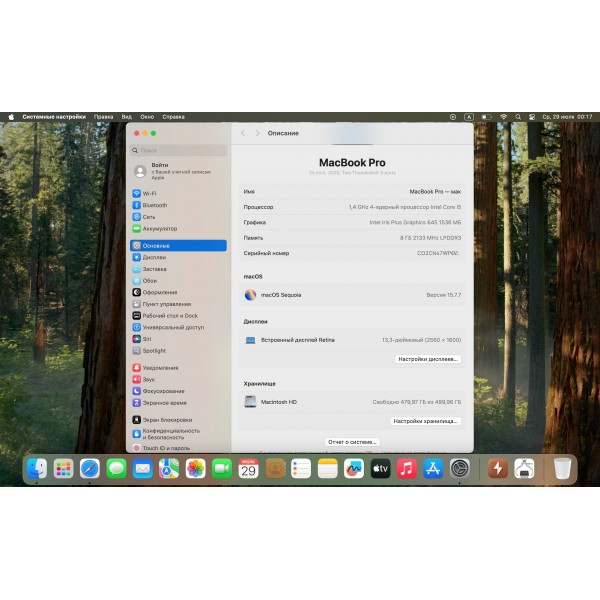Image resolution: width=600 pixels, height=600 pixels.
Task: Open Дисплеи settings in sidebar
Action: coord(178,258)
